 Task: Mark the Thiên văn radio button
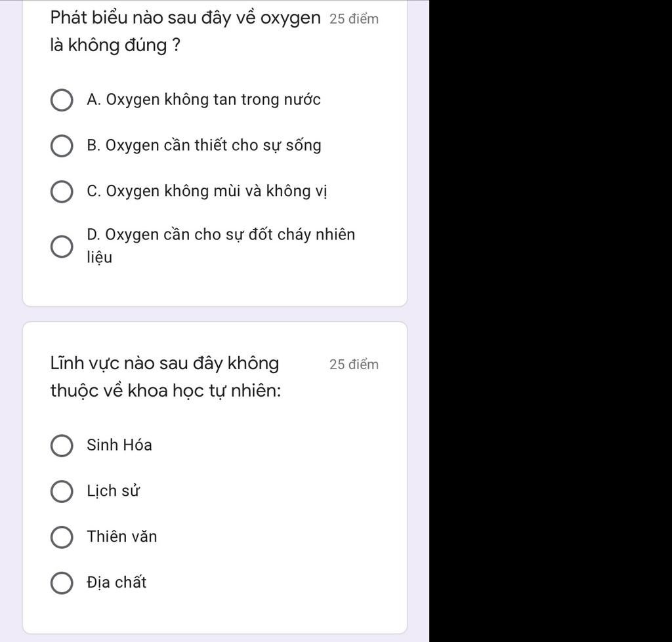[62, 537]
